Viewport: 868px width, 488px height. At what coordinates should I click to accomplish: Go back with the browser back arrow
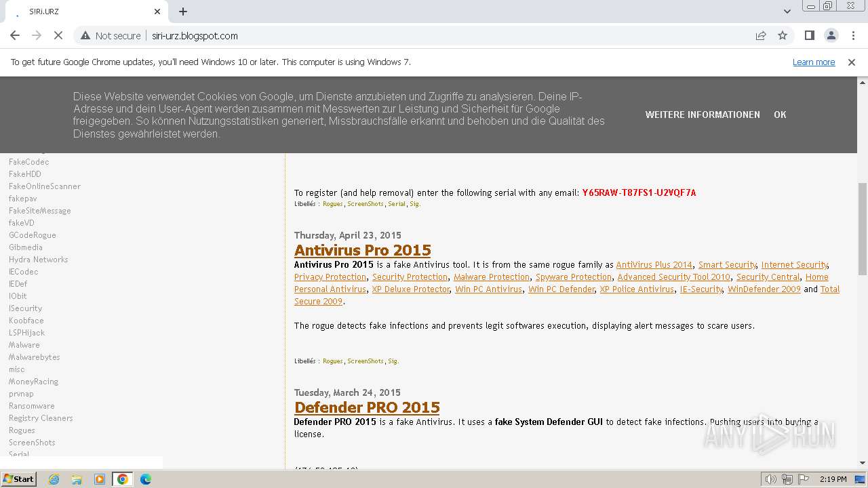point(15,36)
